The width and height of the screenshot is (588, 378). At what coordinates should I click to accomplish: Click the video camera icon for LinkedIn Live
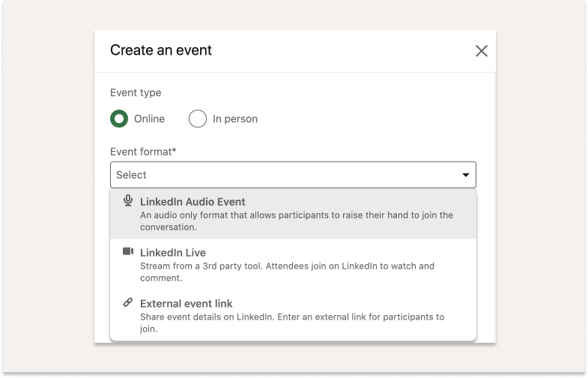(x=128, y=252)
